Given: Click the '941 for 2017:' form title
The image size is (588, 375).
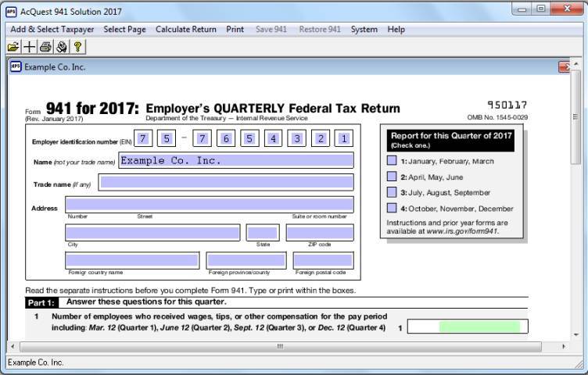Looking at the screenshot, I should pyautogui.click(x=92, y=109).
